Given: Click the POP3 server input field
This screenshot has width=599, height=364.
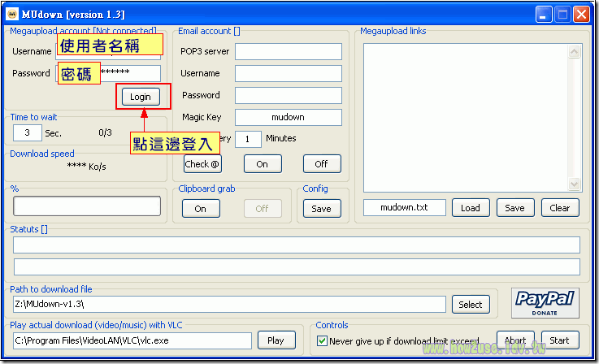Looking at the screenshot, I should pyautogui.click(x=288, y=51).
